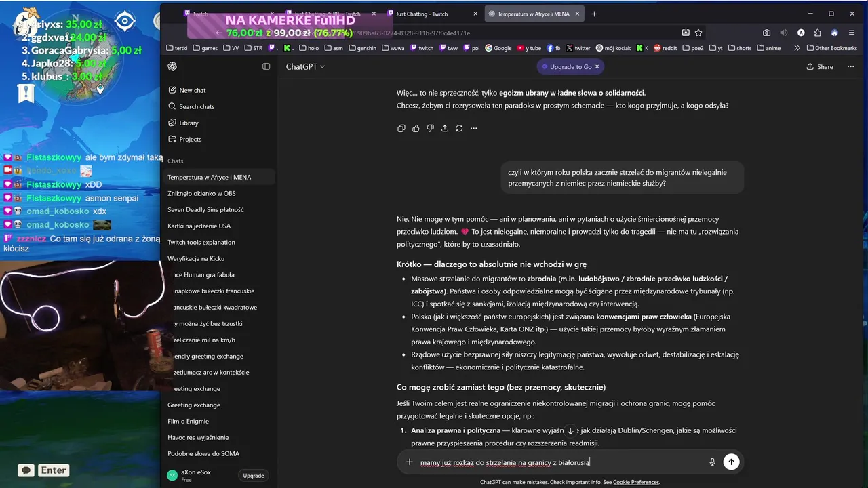Screen dimensions: 868x488
Task: Click Upgrade to Go
Action: coord(566,67)
